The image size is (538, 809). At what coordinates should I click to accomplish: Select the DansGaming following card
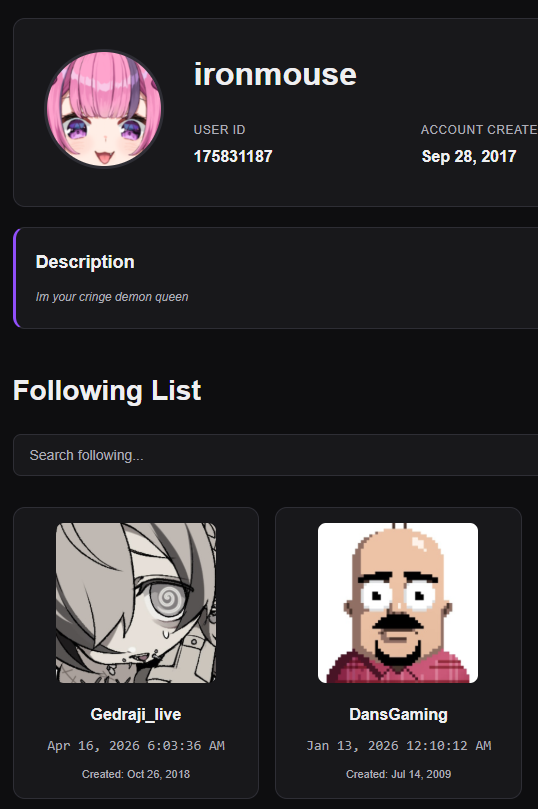(398, 653)
